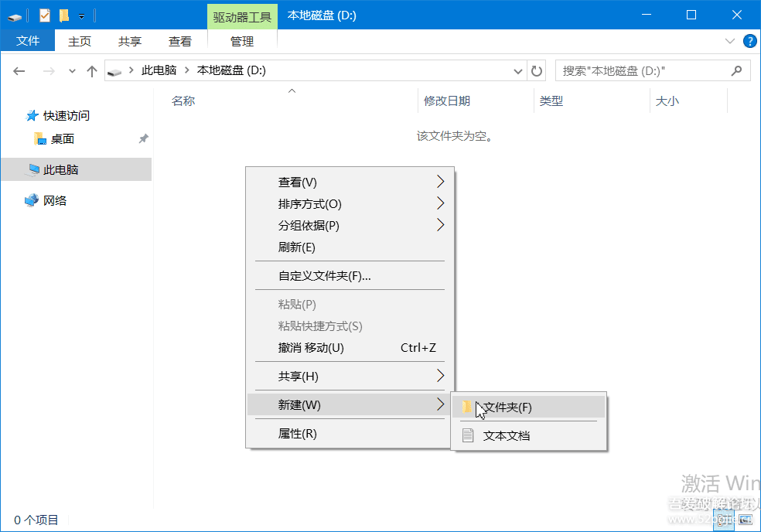
Task: Click the pin icon next to 桌面
Action: (x=143, y=139)
